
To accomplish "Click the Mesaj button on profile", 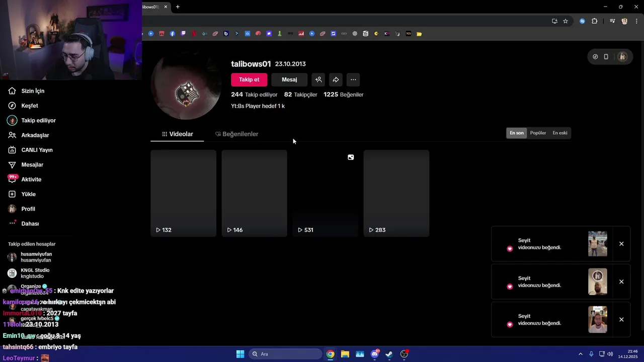I will [x=289, y=79].
